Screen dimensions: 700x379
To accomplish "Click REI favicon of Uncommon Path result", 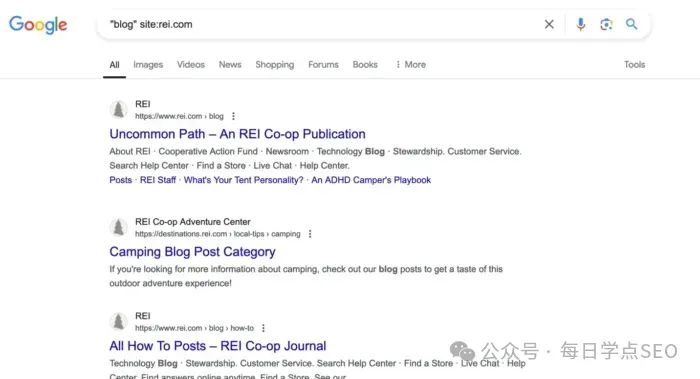I will 118,109.
